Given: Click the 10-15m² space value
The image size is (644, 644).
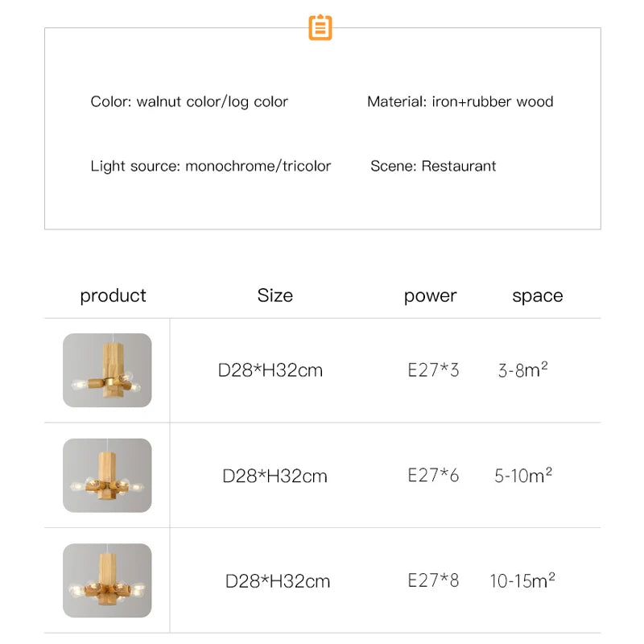Looking at the screenshot, I should coord(522,580).
